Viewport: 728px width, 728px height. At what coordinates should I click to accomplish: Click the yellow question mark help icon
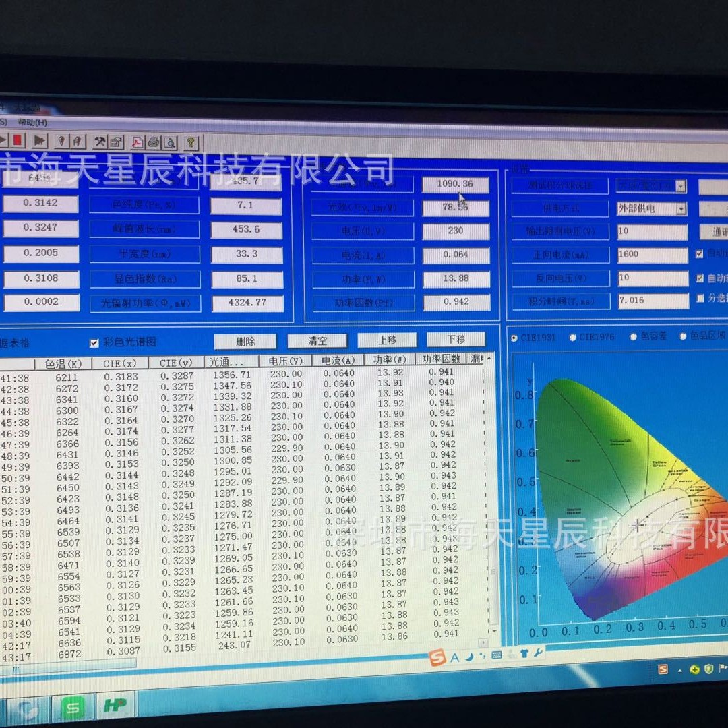[x=191, y=143]
